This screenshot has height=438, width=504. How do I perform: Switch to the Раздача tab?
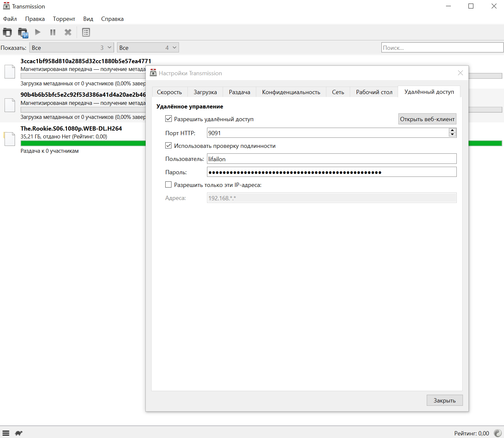[240, 92]
